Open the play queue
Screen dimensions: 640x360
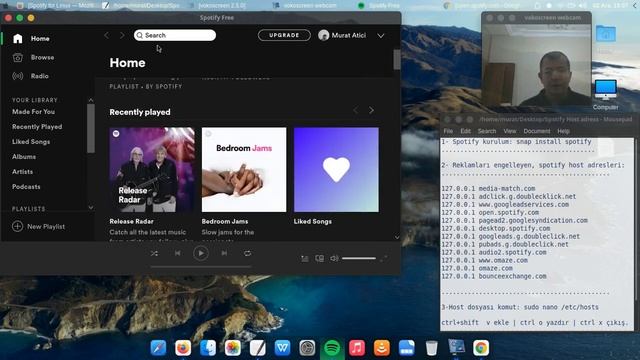pyautogui.click(x=304, y=258)
